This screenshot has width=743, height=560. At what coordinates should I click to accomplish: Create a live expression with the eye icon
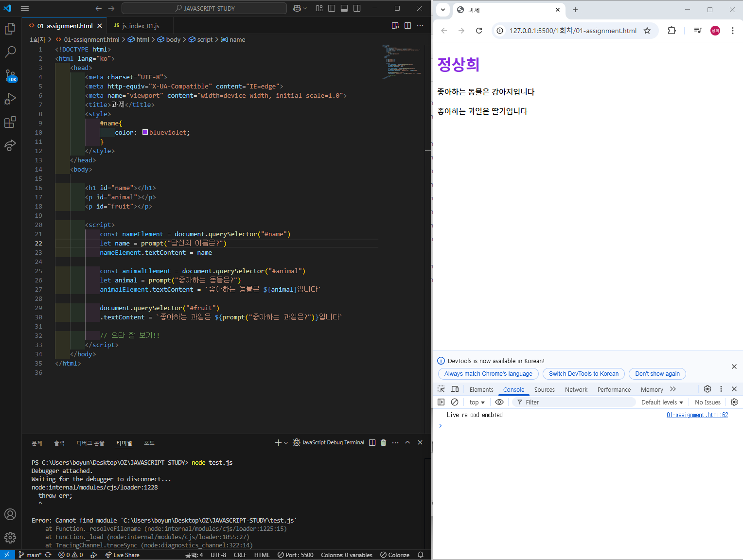coord(499,402)
